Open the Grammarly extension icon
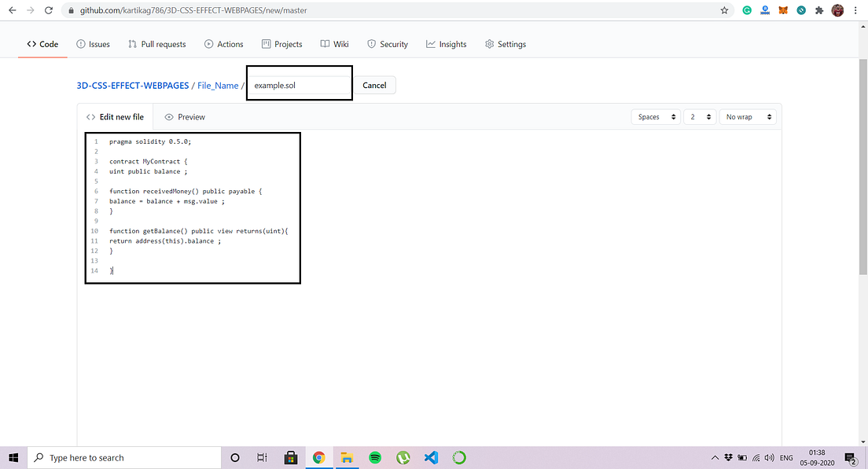Image resolution: width=868 pixels, height=469 pixels. click(x=746, y=10)
